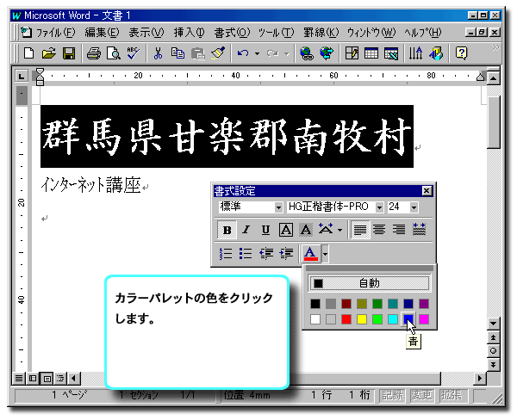
Task: Insert a table
Action: tap(371, 53)
